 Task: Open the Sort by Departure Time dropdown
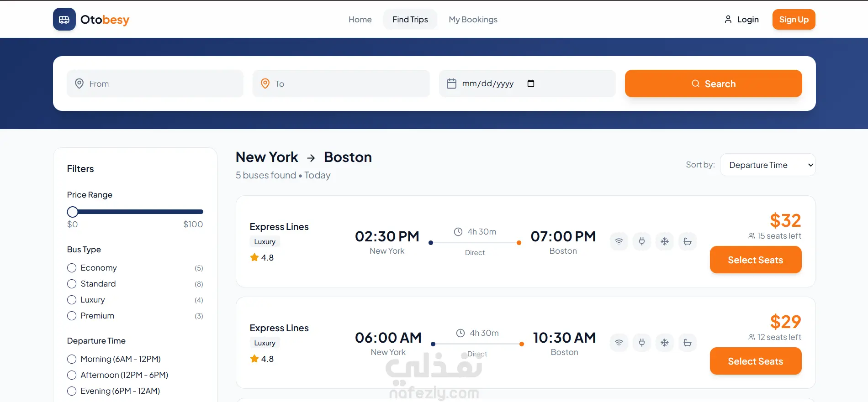767,165
